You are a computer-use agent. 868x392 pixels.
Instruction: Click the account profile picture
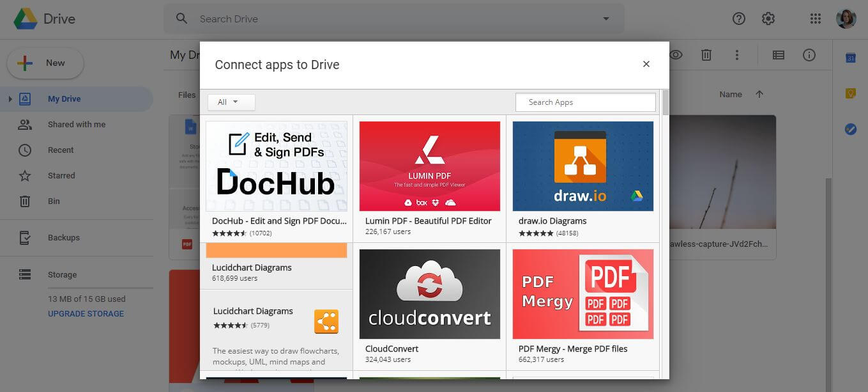click(x=846, y=19)
